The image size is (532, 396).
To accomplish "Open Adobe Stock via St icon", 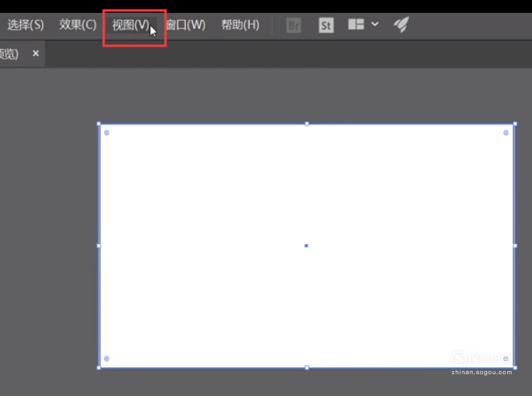I will click(x=326, y=26).
